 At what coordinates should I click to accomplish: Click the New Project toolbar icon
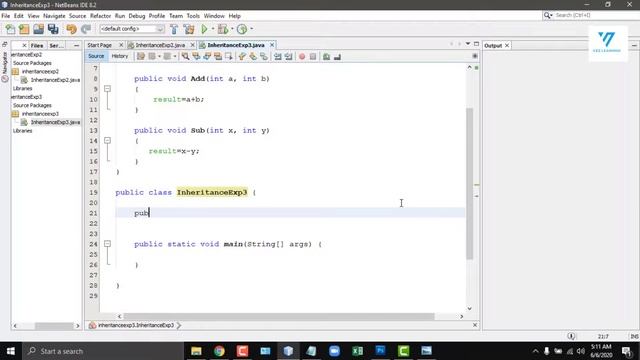pos(24,29)
